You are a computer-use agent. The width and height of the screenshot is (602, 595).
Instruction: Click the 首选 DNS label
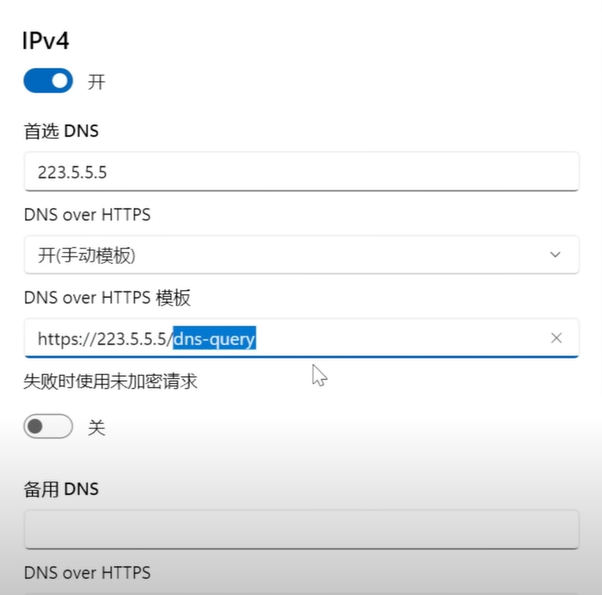(61, 131)
